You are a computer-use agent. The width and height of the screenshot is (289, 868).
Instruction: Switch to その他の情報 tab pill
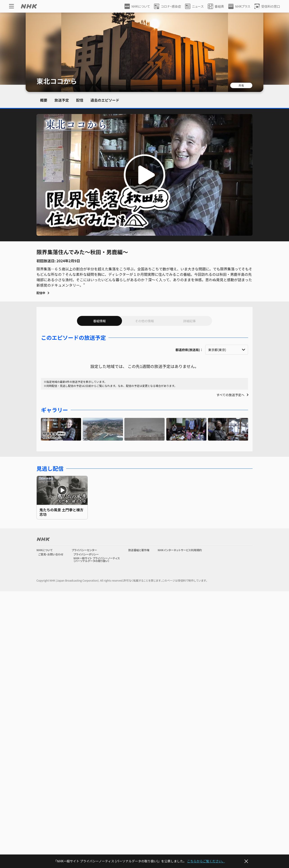pos(144,321)
